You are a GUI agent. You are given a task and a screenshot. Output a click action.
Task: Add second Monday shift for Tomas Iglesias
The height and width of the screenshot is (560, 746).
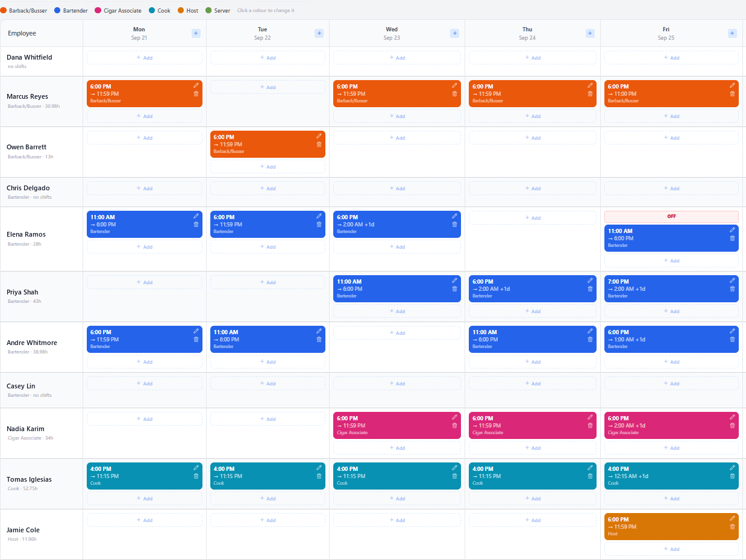(x=145, y=499)
